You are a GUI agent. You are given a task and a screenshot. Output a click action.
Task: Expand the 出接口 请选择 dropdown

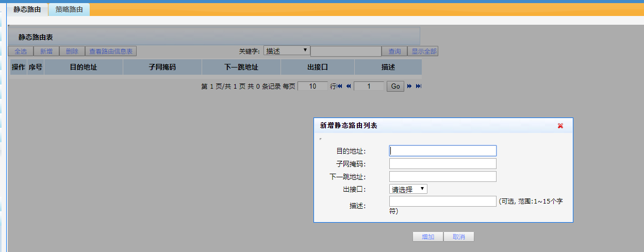click(408, 189)
